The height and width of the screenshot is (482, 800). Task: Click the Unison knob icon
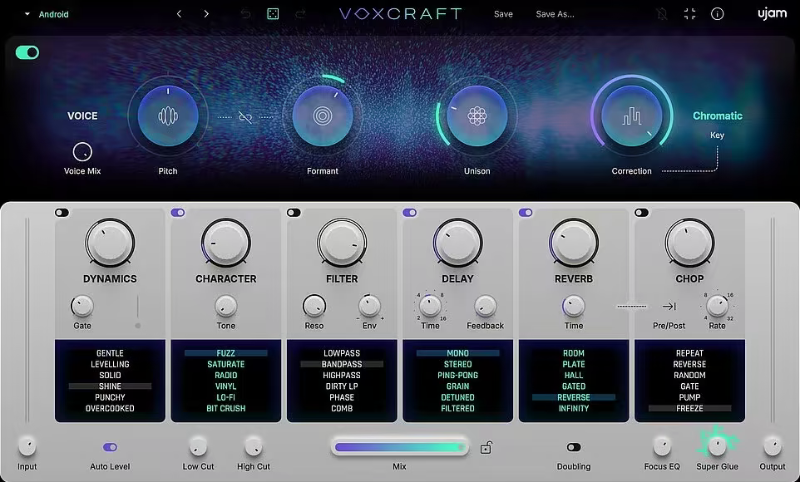477,116
